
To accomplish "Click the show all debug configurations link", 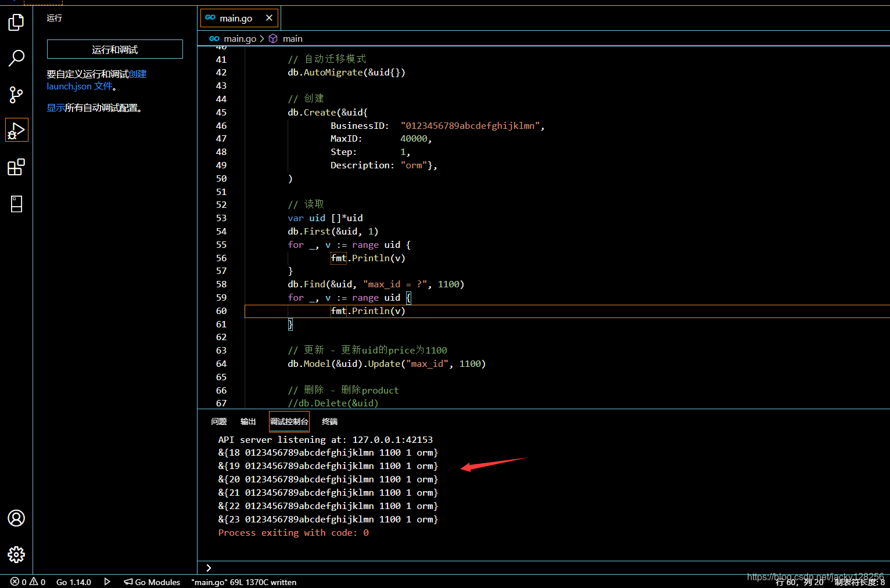I will [56, 107].
